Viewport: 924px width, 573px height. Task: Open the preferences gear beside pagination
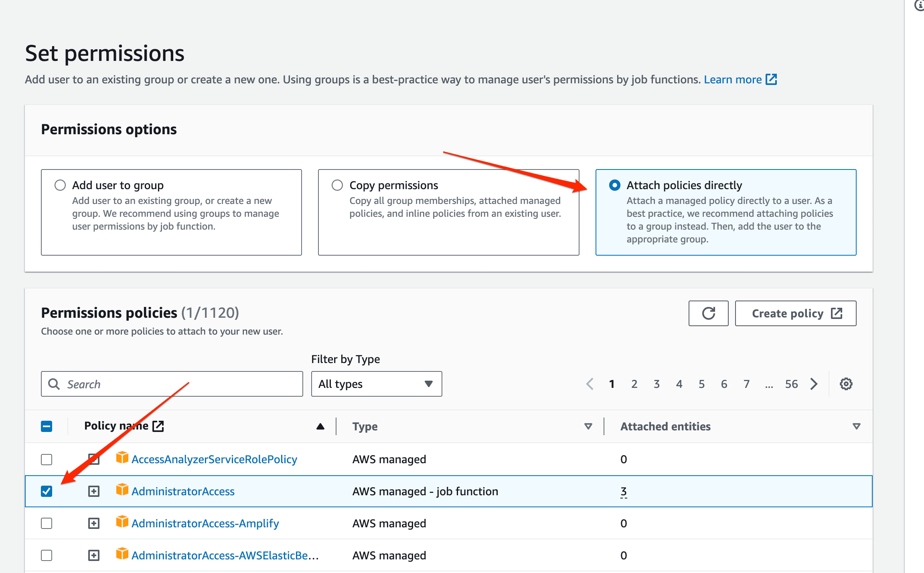coord(846,384)
